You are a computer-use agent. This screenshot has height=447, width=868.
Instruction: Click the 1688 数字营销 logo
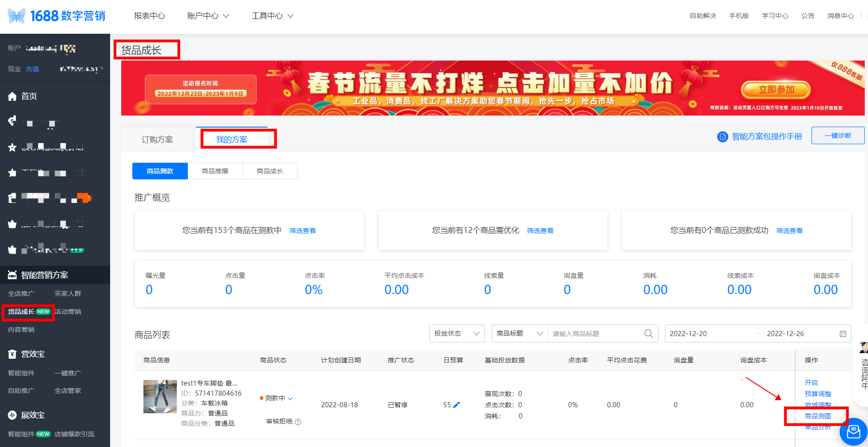(56, 16)
